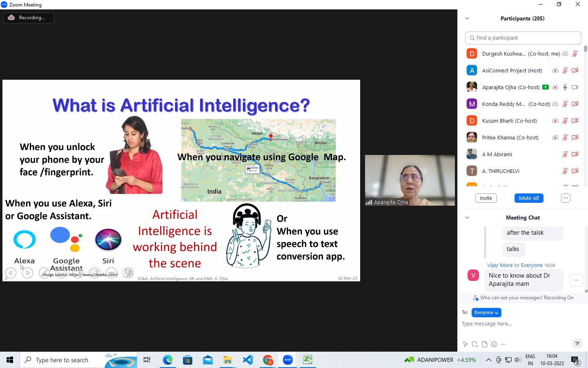The image size is (588, 368).
Task: Click the zoom-into-slide icon on slide controls
Action: coord(94,273)
